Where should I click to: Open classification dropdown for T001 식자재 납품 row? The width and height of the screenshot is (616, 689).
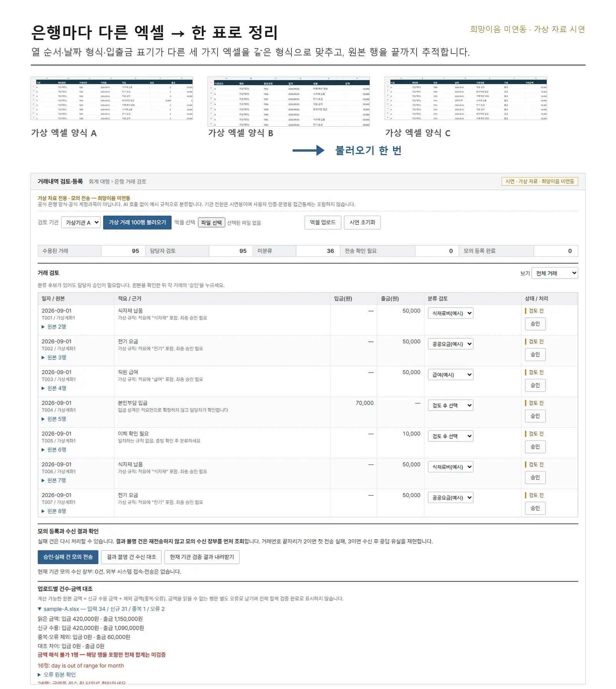(x=450, y=313)
